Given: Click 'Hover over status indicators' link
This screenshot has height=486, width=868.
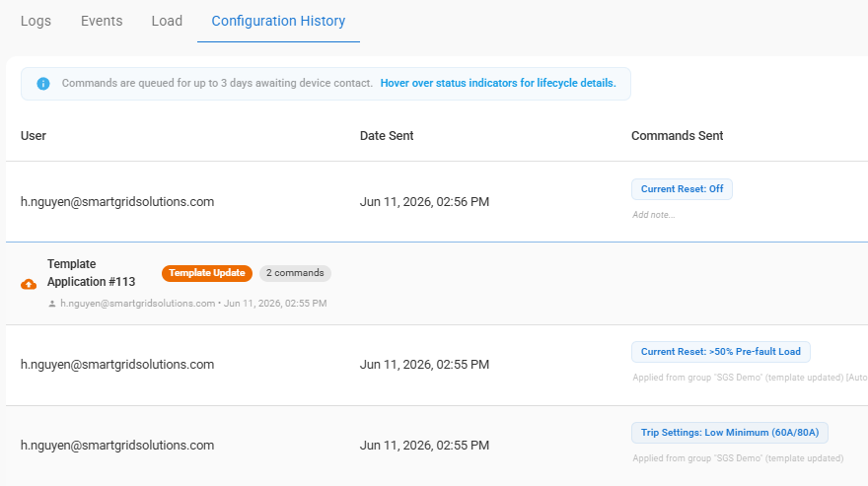Looking at the screenshot, I should click(498, 83).
